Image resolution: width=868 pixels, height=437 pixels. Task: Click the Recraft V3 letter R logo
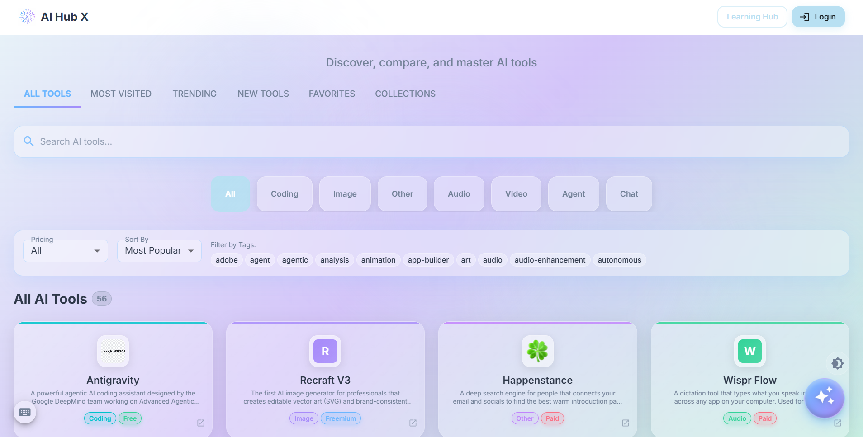pos(325,351)
